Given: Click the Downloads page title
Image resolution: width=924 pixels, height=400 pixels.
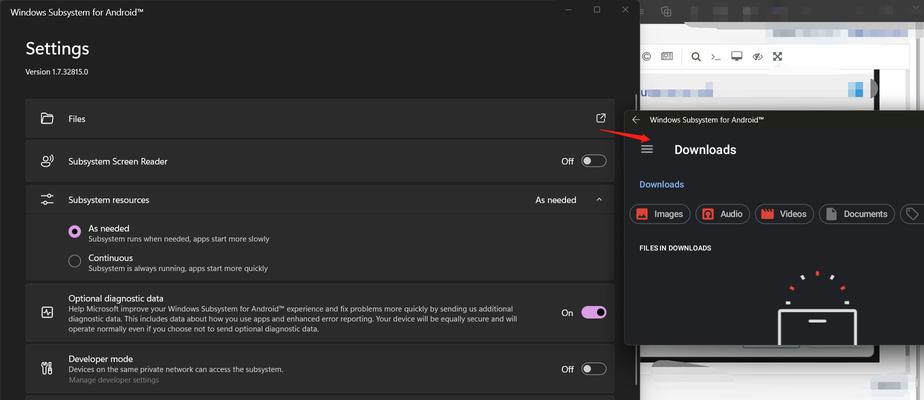Looking at the screenshot, I should [x=705, y=150].
